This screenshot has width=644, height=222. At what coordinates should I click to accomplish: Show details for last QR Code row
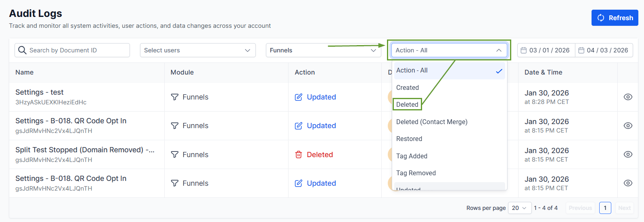pos(627,183)
